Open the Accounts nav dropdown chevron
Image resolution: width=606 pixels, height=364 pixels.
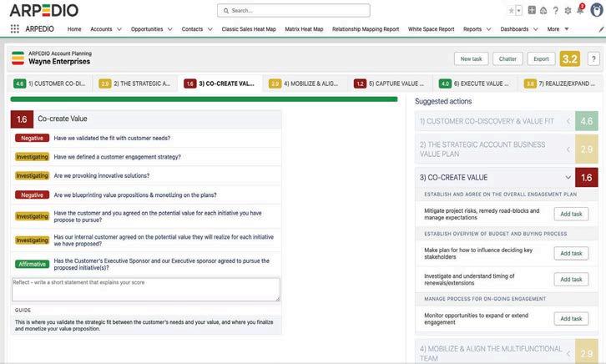tap(119, 29)
